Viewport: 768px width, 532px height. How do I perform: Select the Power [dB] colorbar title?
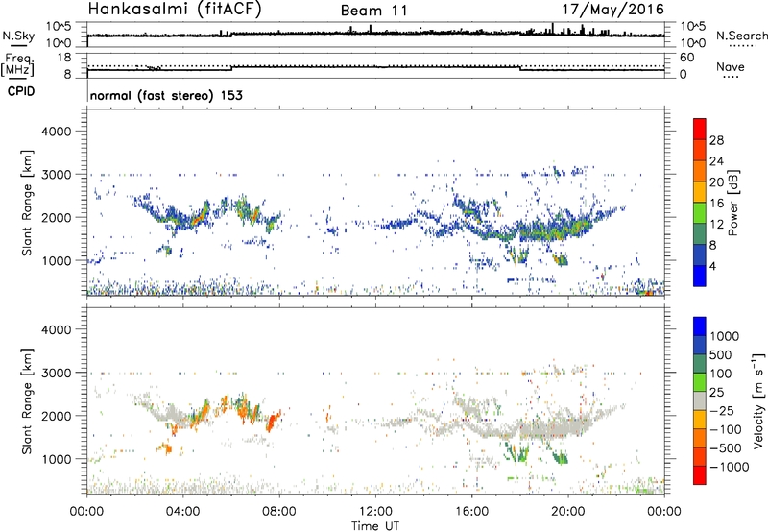click(x=732, y=203)
